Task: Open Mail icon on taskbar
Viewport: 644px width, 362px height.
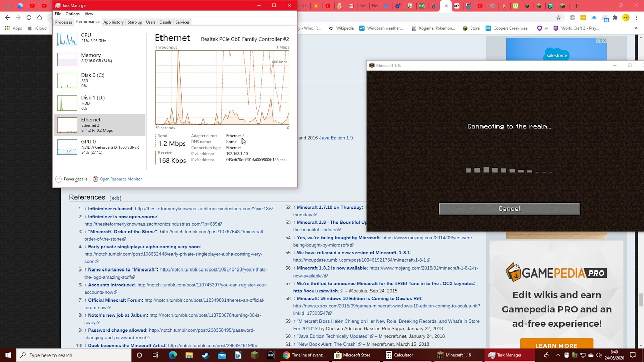Action: tap(222, 355)
